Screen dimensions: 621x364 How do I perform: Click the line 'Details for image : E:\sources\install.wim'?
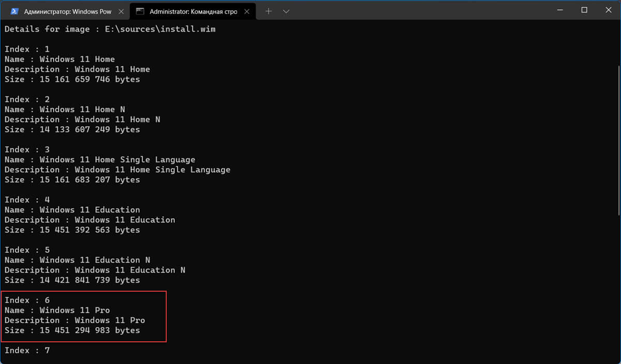click(x=110, y=29)
